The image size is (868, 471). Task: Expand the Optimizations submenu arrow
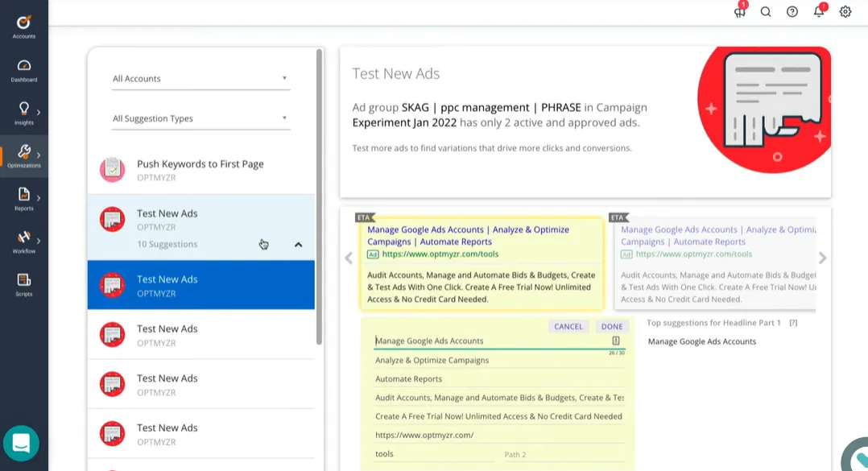click(x=38, y=155)
